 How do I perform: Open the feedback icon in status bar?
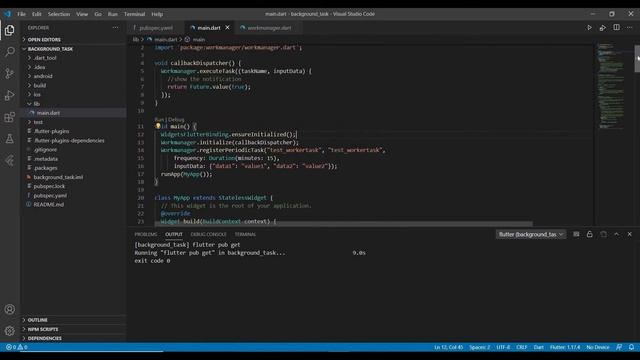[619, 347]
